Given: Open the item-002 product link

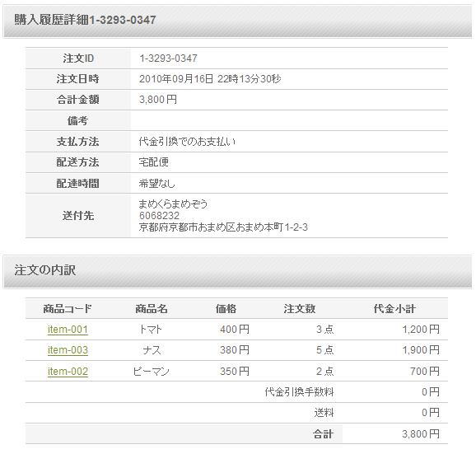Looking at the screenshot, I should (x=68, y=372).
